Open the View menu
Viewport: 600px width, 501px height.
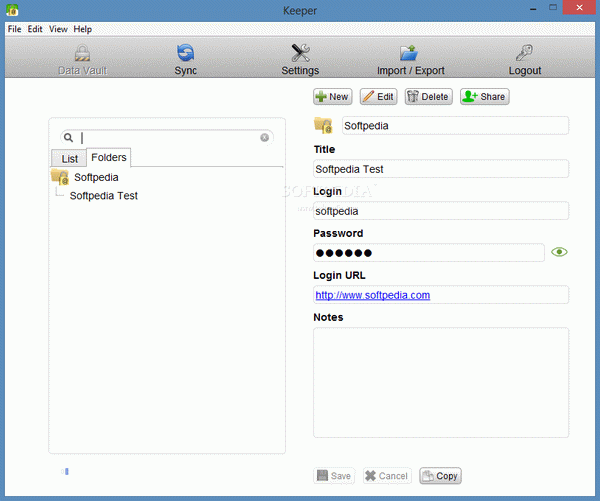pos(58,29)
